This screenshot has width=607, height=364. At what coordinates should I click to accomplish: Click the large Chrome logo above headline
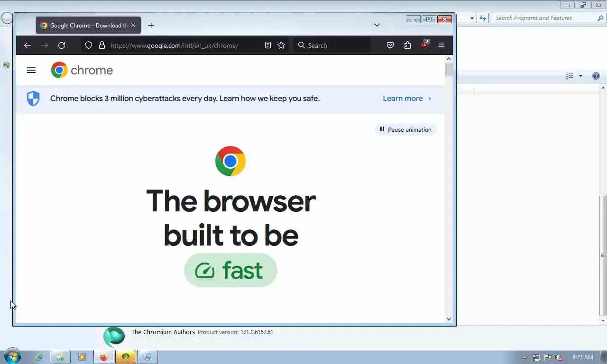pos(230,161)
